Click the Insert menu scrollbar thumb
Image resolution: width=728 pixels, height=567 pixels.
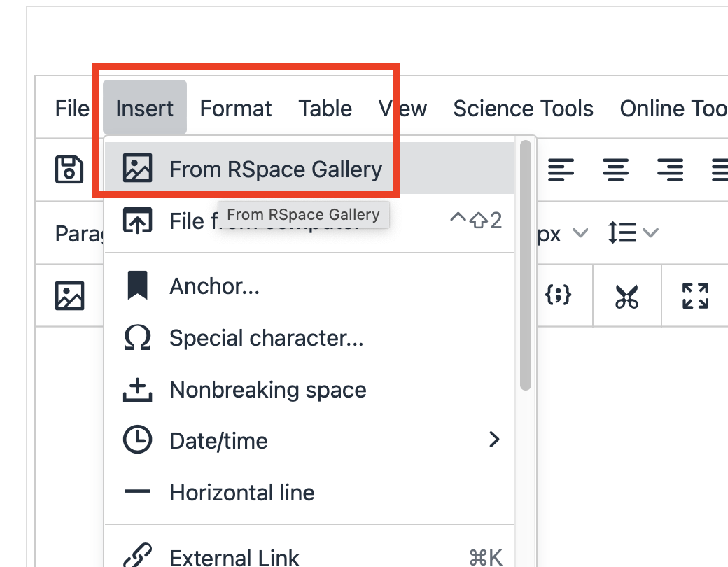(x=526, y=265)
